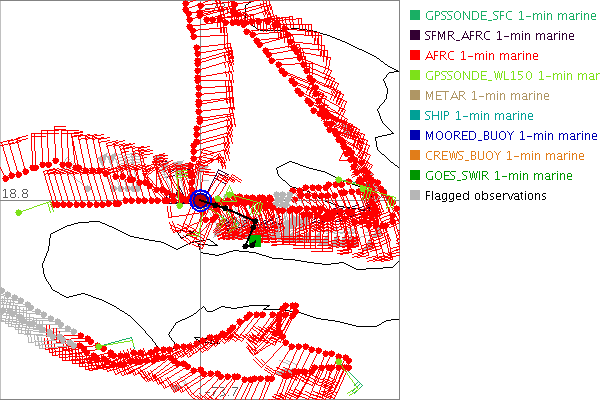Click the 18.8 latitude axis label
This screenshot has height=400, width=600.
14,193
